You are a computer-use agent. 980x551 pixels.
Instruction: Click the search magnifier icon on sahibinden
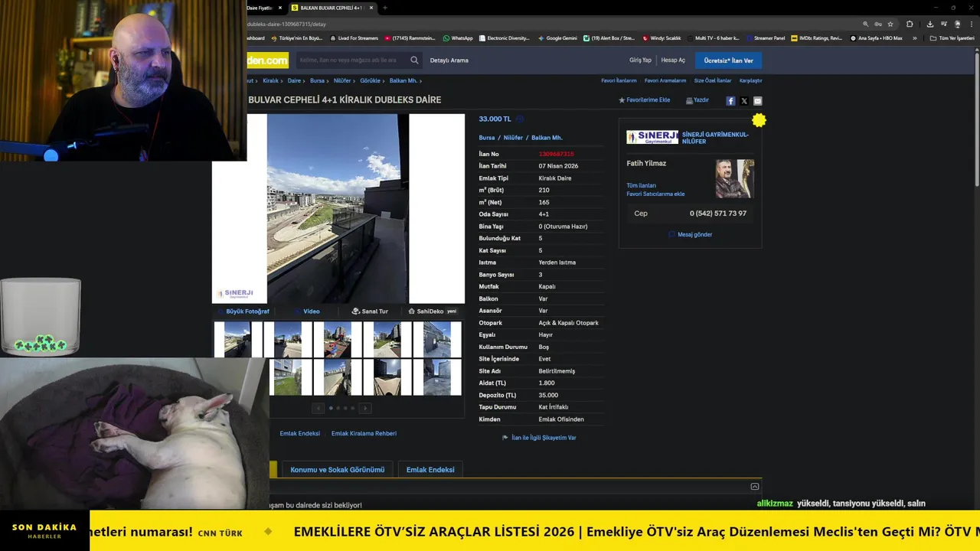click(414, 60)
